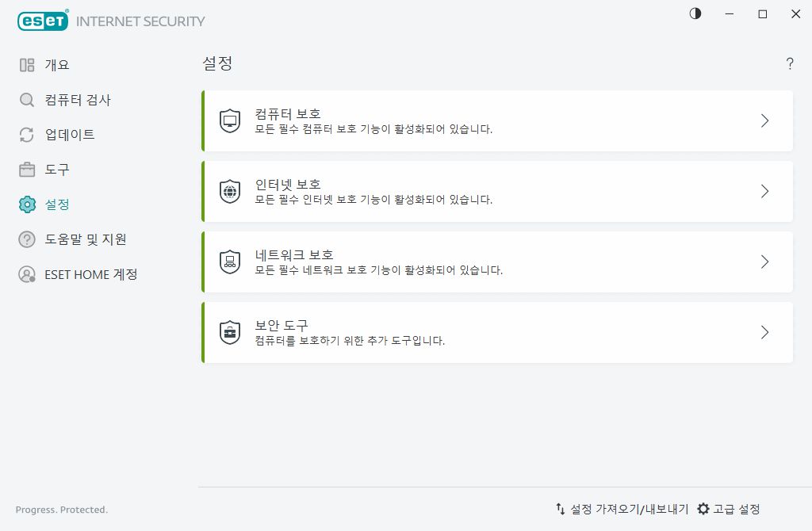
Task: Toggle the dark mode contrast icon
Action: (x=695, y=13)
